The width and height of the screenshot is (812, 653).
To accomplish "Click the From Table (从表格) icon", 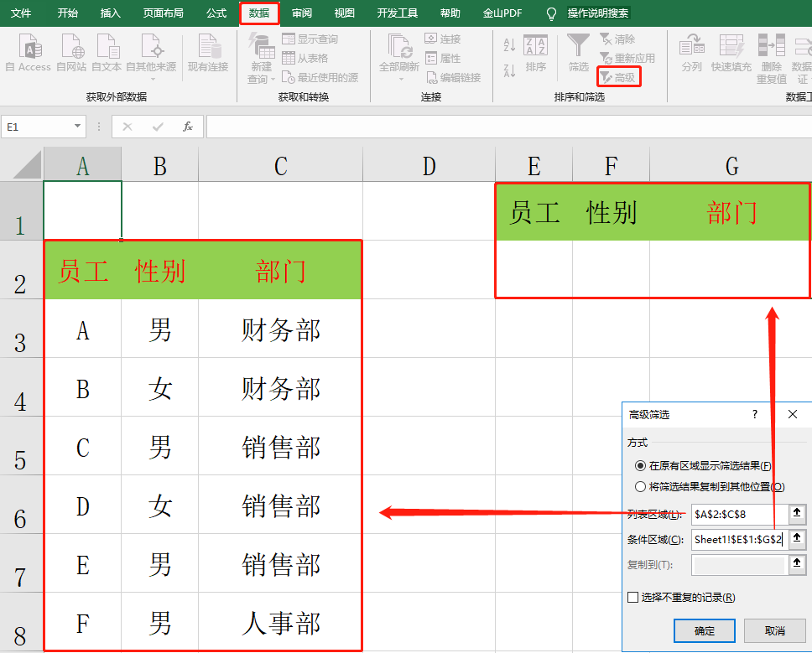I will click(289, 58).
